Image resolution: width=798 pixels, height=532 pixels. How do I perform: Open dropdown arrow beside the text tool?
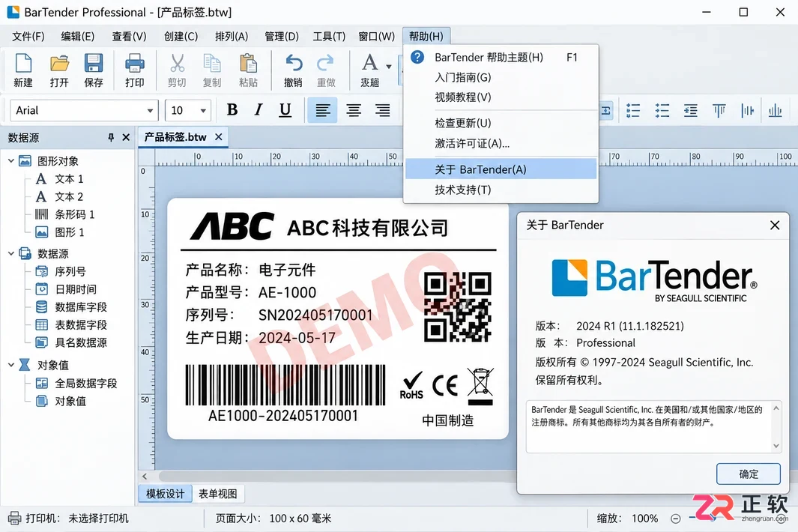tap(389, 66)
